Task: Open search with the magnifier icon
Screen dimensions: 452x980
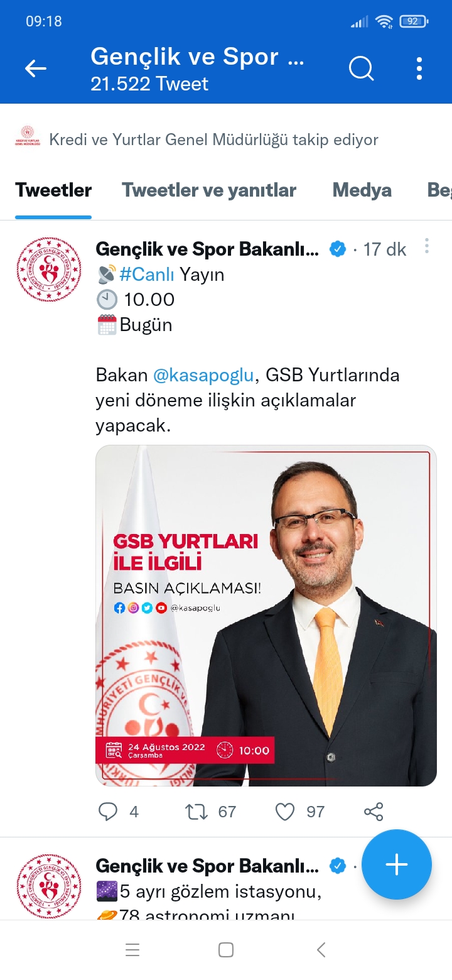Action: (x=361, y=68)
